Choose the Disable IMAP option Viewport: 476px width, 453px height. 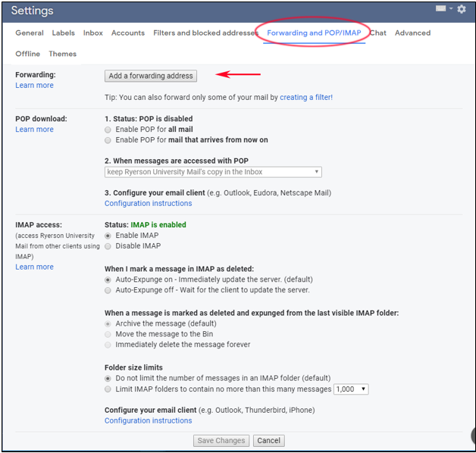[x=108, y=246]
